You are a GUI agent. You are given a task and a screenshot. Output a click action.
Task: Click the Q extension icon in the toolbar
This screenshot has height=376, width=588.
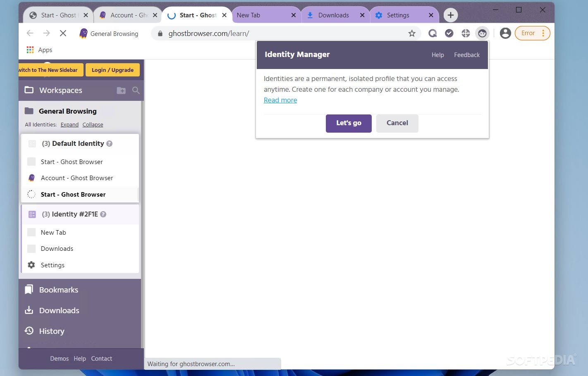(x=433, y=33)
